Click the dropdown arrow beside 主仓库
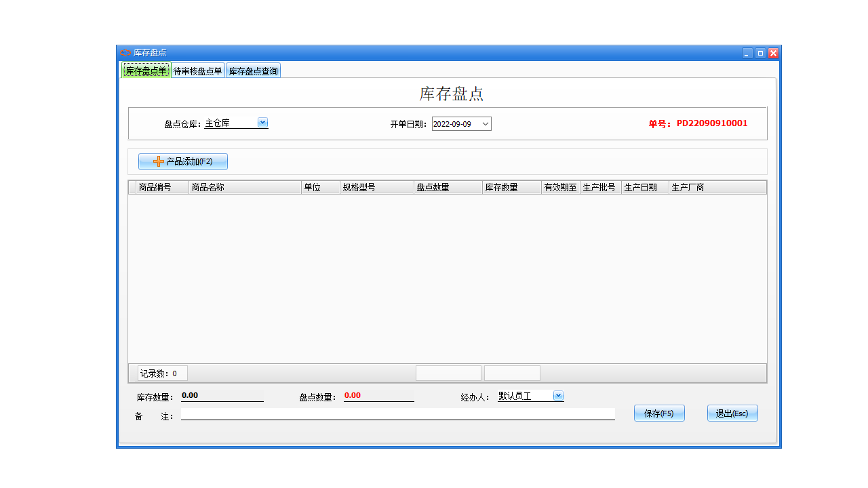Image resolution: width=868 pixels, height=488 pixels. tap(262, 123)
